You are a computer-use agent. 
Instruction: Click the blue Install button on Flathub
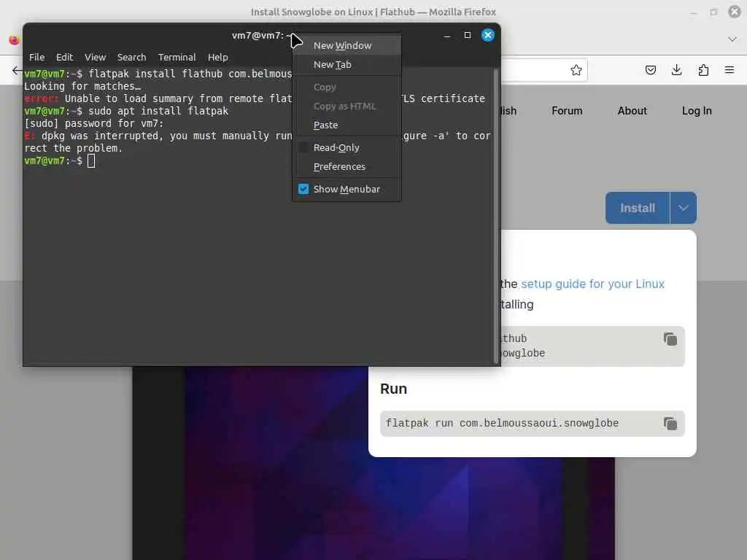click(x=638, y=208)
